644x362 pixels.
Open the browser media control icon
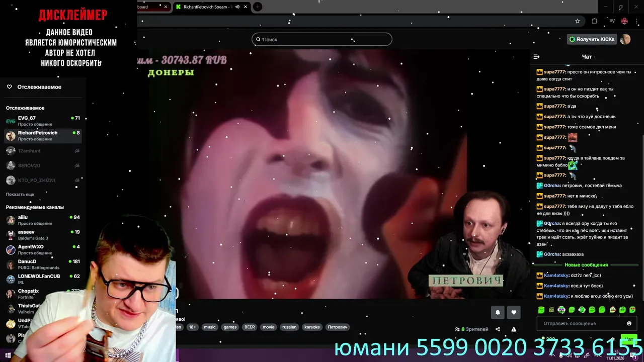(612, 21)
